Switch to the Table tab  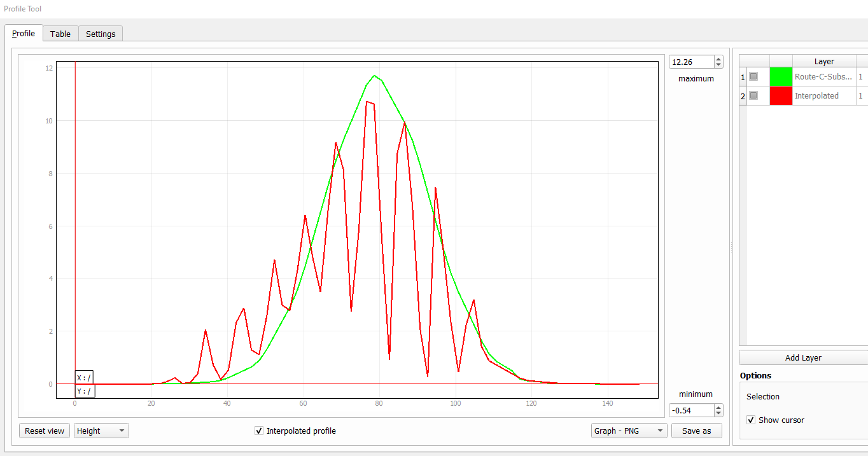pyautogui.click(x=60, y=33)
